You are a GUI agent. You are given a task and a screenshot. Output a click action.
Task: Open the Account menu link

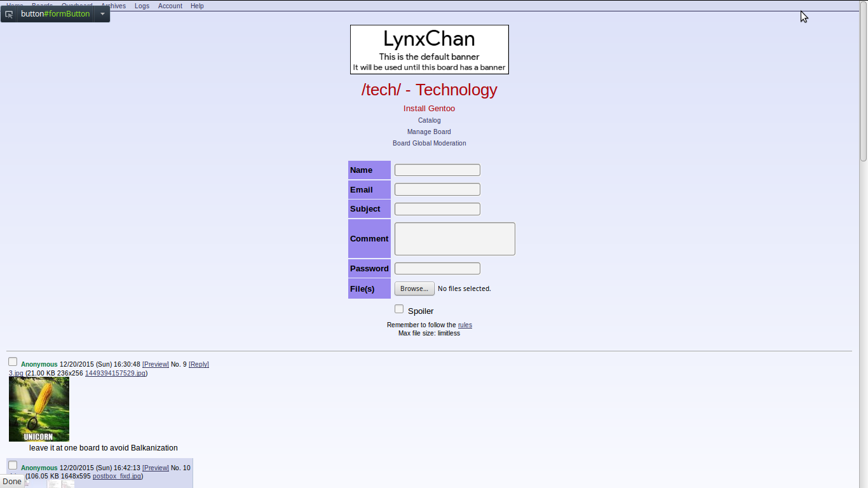pyautogui.click(x=170, y=6)
